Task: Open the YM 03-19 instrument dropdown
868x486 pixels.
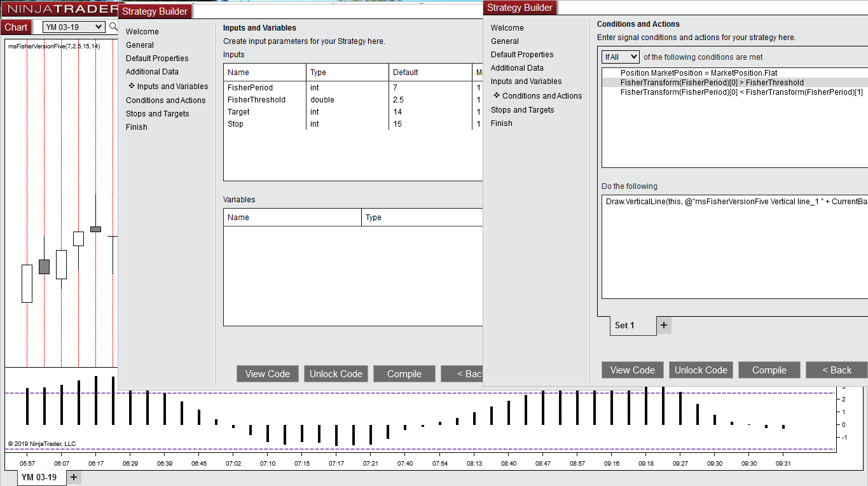Action: click(74, 27)
